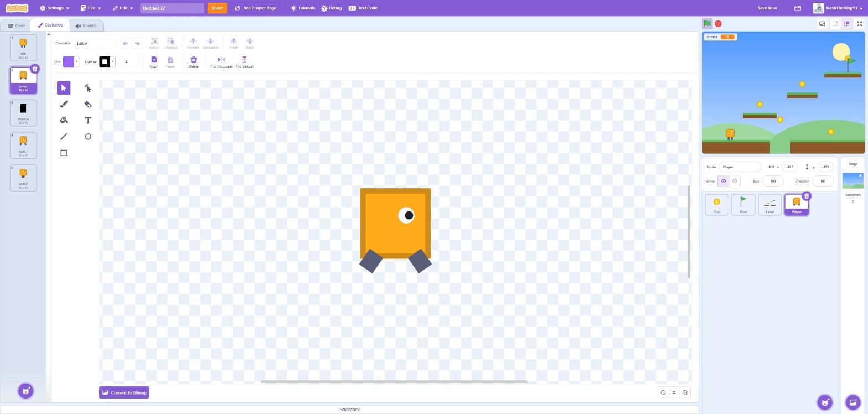Open the File dropdown menu
Viewport: 868px width, 414px height.
coord(91,8)
